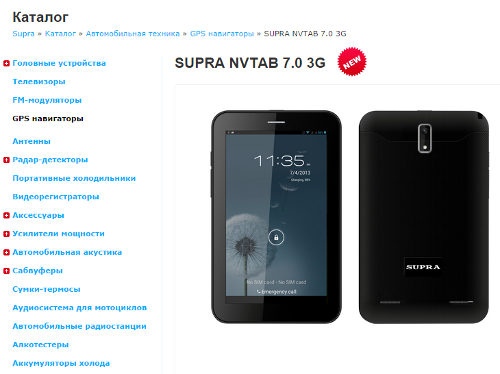This screenshot has height=374, width=500.
Task: Click the lock icon on tablet screen
Action: 276,237
